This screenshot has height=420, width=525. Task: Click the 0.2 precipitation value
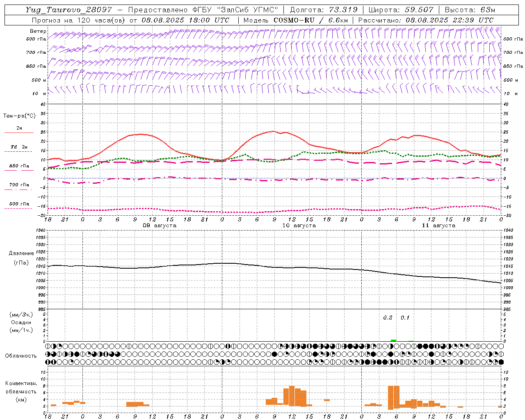388,318
